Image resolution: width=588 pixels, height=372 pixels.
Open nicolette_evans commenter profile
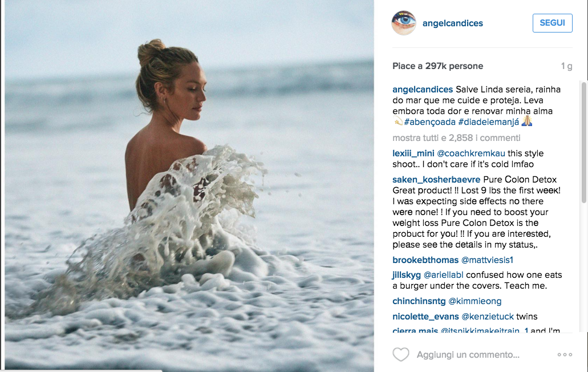[425, 317]
